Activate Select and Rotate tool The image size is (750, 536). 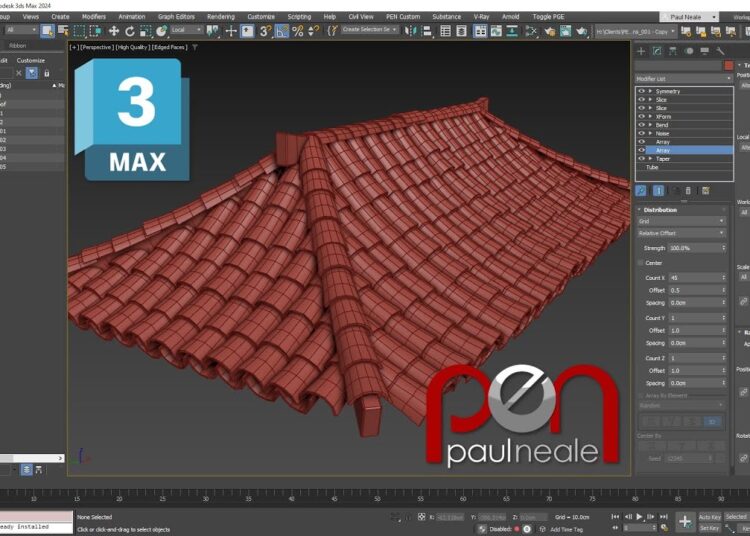click(x=130, y=31)
